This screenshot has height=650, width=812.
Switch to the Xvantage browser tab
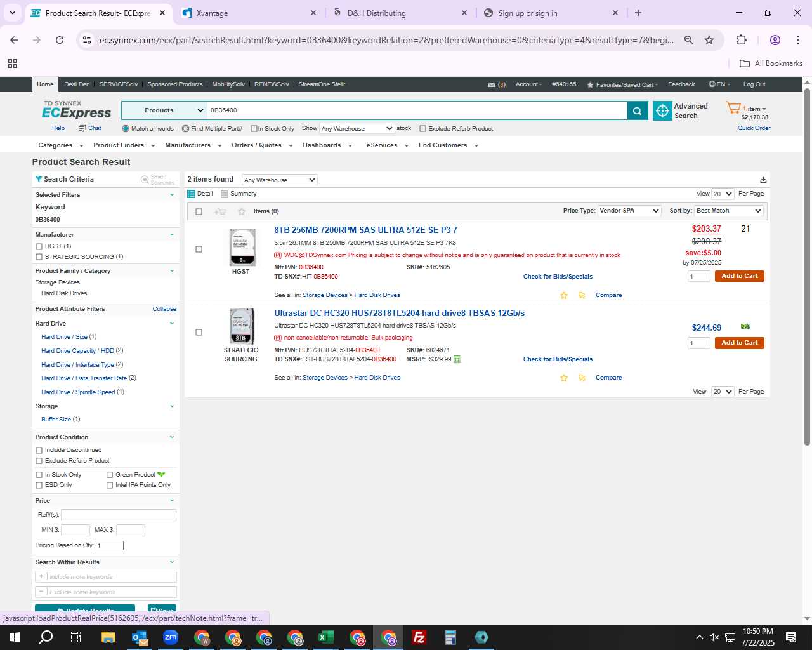(x=247, y=13)
